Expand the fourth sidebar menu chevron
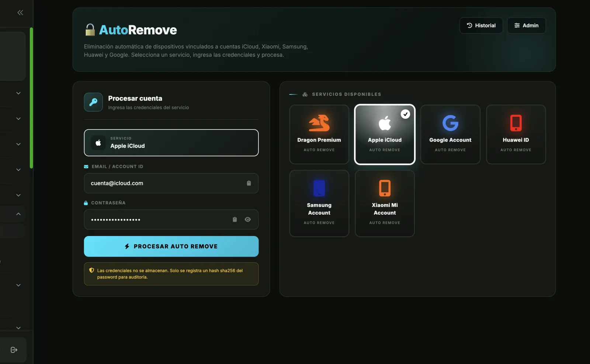 pyautogui.click(x=18, y=170)
